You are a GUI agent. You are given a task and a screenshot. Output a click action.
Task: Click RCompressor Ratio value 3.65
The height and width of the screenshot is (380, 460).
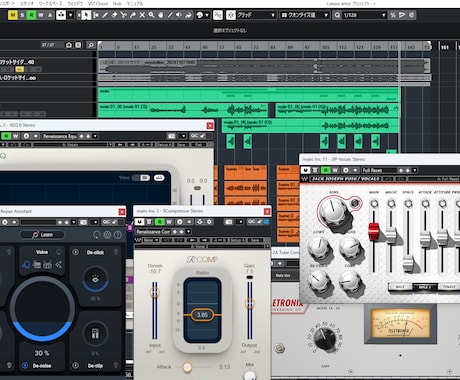coord(202,315)
